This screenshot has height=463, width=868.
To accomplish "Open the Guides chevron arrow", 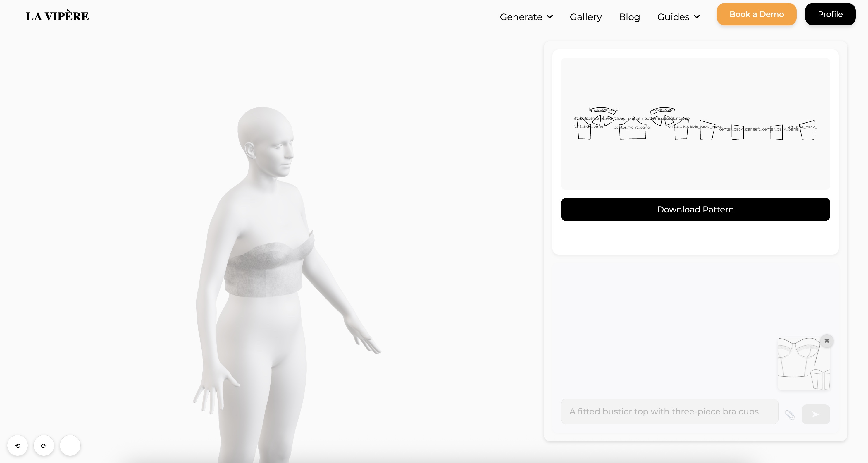I will (697, 16).
